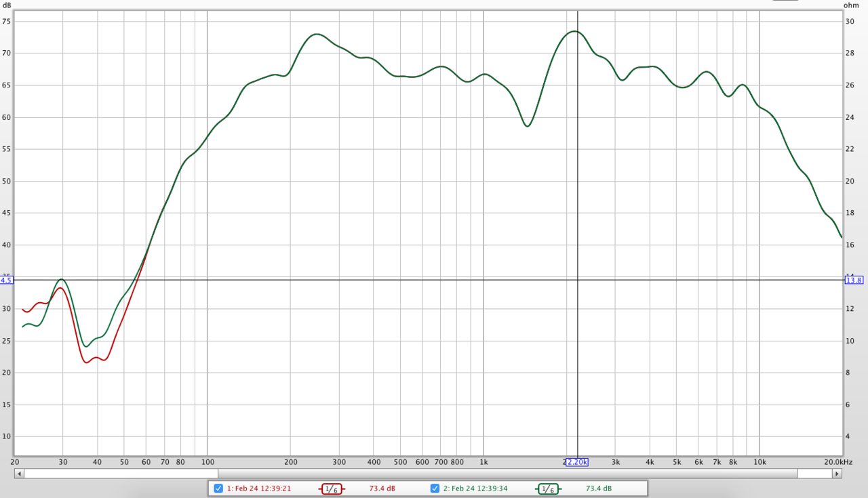Click the horizontal scrollbar left arrow

click(x=18, y=474)
